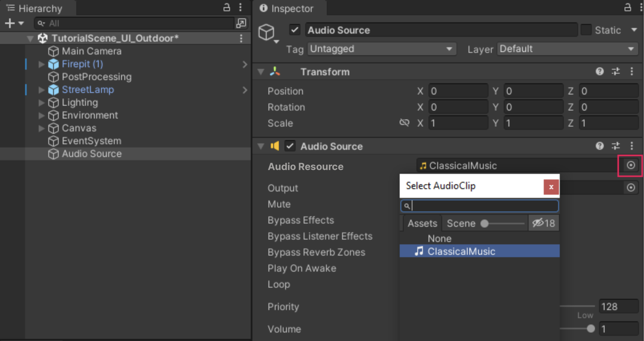Open Audio Source component presets icon
This screenshot has height=341, width=644.
[616, 146]
